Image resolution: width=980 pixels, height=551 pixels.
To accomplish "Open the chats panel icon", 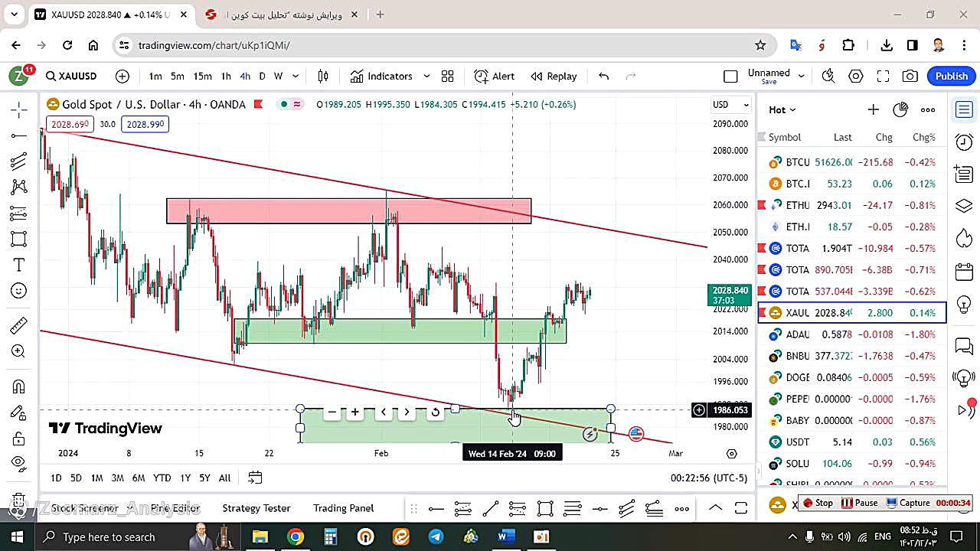I will pyautogui.click(x=964, y=346).
